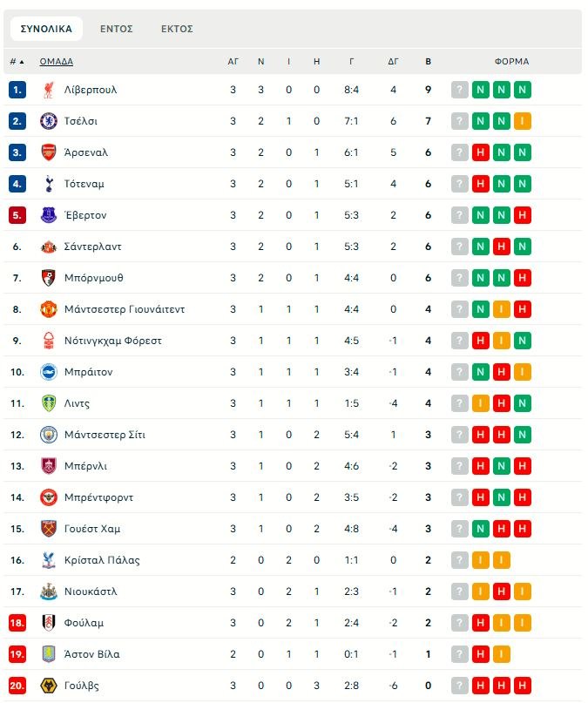588x703 pixels.
Task: Click the Chelsea club crest icon
Action: pos(49,121)
